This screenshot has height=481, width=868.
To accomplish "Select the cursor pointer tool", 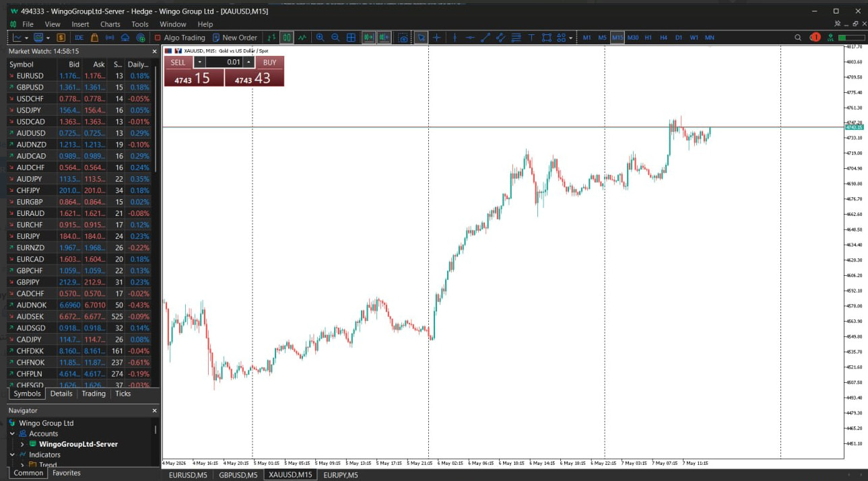I will pos(421,38).
